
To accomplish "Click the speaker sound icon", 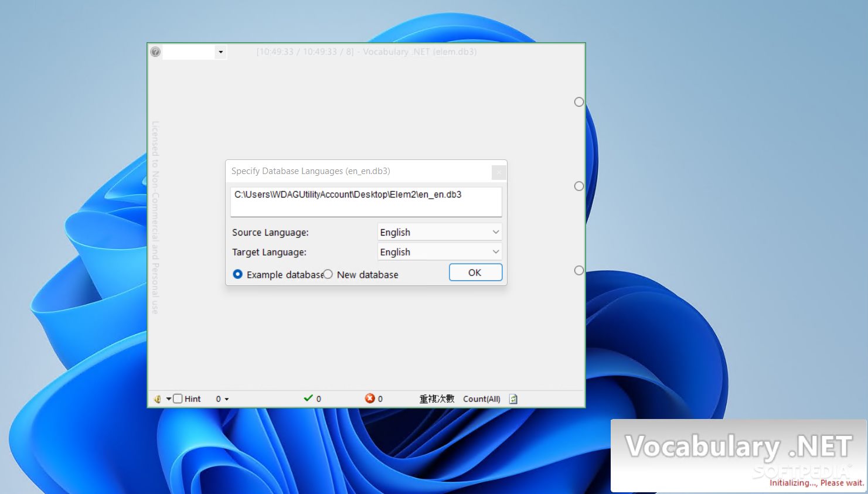I will coord(158,399).
